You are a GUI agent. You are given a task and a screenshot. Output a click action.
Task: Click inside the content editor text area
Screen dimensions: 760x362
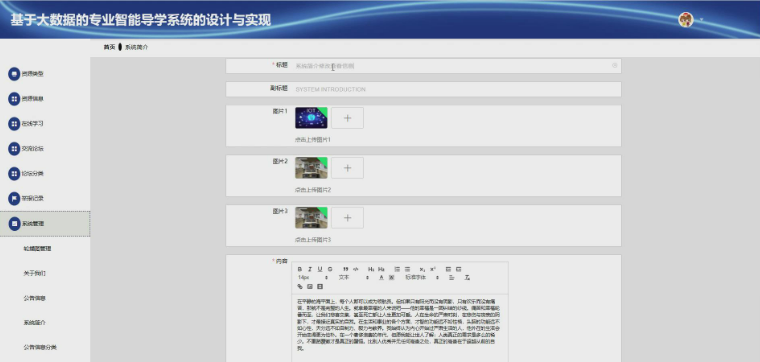pos(400,328)
